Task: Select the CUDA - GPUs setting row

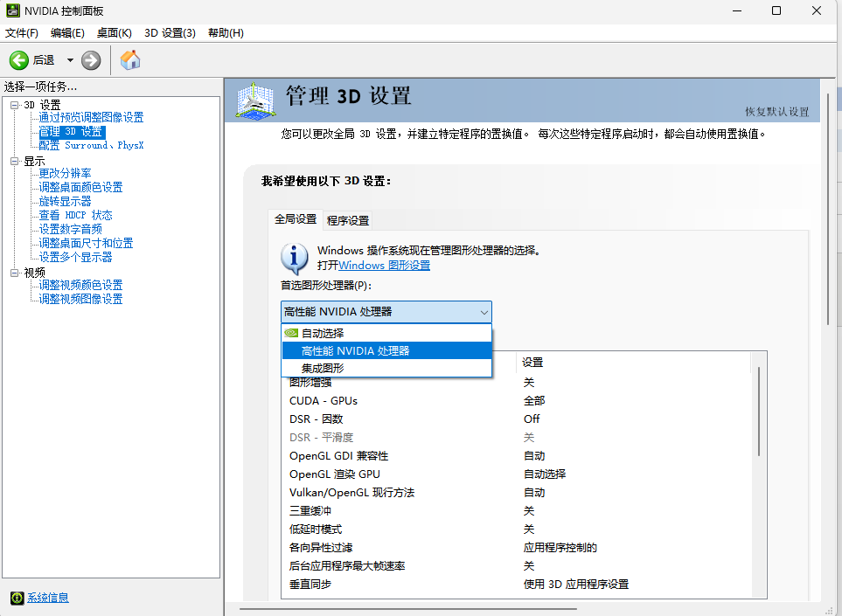Action: [516, 401]
